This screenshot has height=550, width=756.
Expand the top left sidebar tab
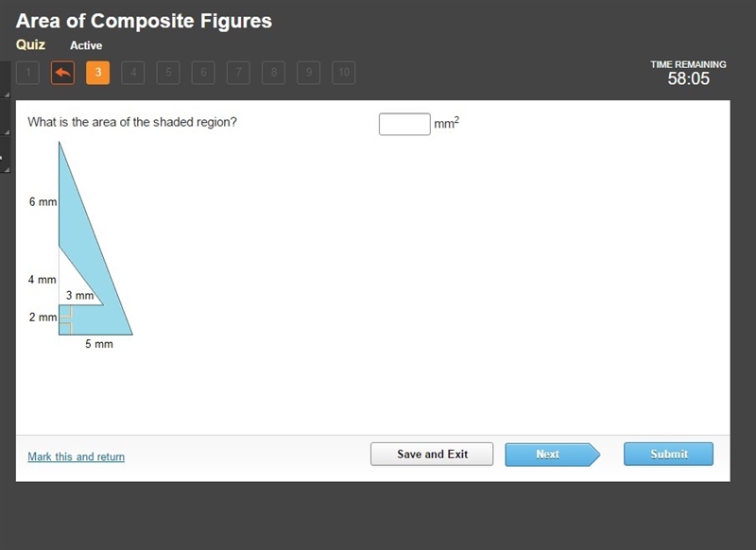tap(6, 79)
